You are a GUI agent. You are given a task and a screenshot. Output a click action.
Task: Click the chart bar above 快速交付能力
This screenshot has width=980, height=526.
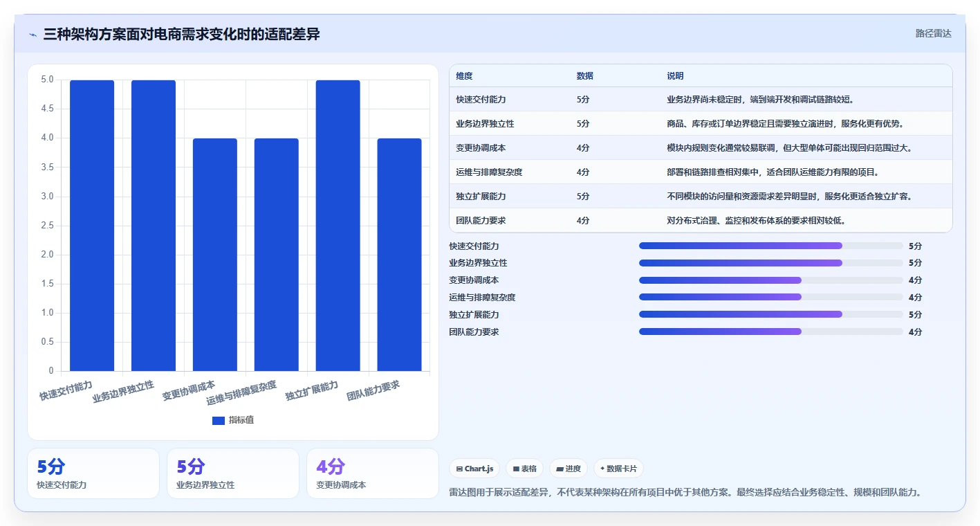pyautogui.click(x=92, y=226)
